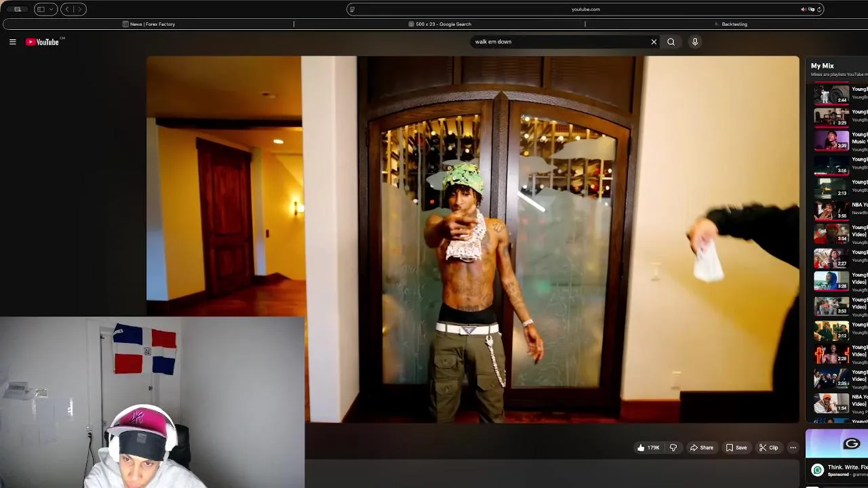868x488 pixels.
Task: Click the youtube.com address bar
Action: click(x=585, y=9)
